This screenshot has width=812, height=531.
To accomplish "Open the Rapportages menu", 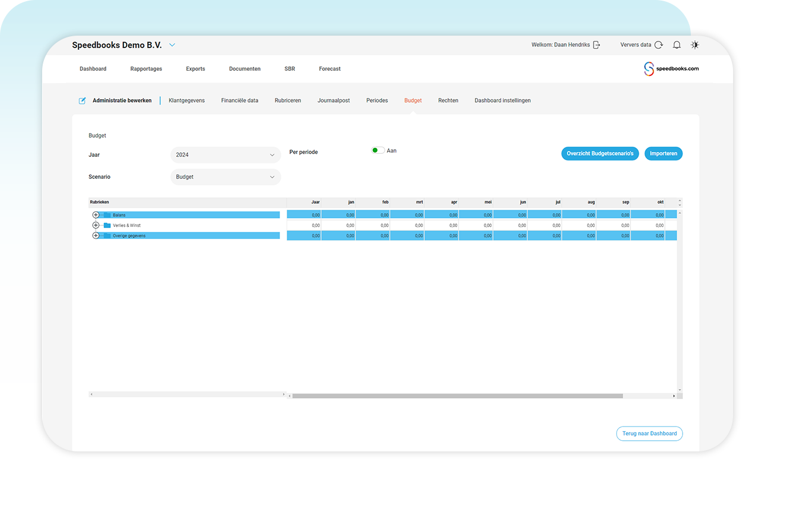I will [146, 69].
